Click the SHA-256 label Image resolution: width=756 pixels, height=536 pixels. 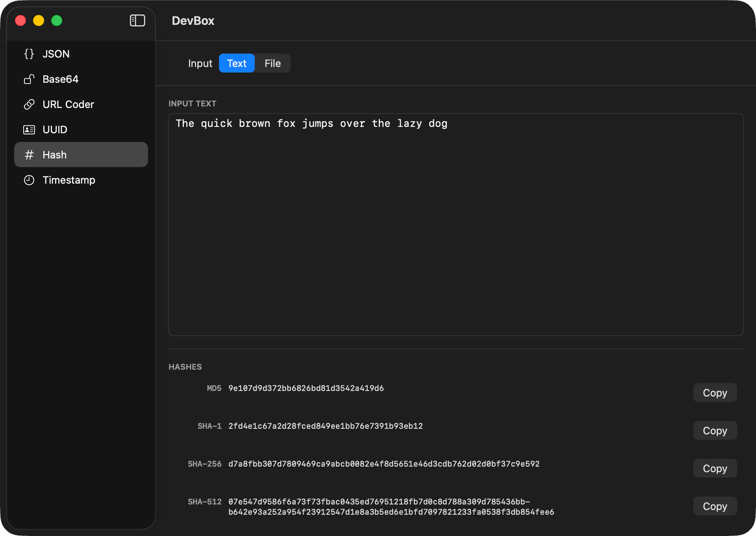click(205, 464)
